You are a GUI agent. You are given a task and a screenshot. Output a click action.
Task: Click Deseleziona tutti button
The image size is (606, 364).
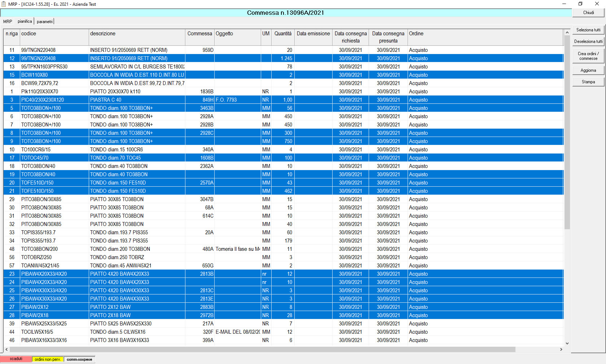click(588, 41)
